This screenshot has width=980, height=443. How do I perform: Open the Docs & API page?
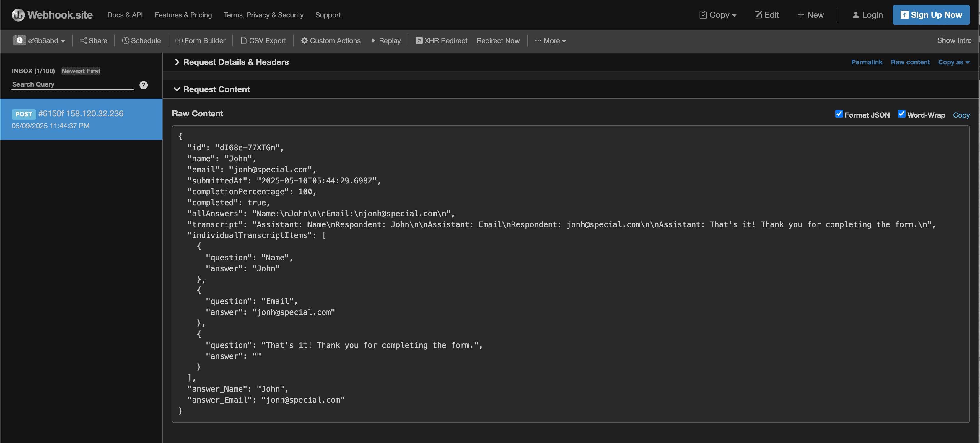[125, 15]
